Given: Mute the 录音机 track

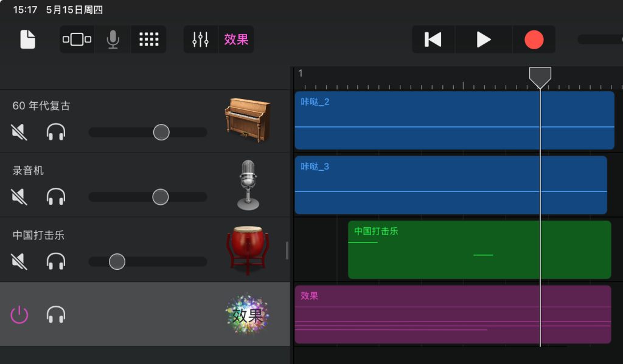Looking at the screenshot, I should (19, 197).
